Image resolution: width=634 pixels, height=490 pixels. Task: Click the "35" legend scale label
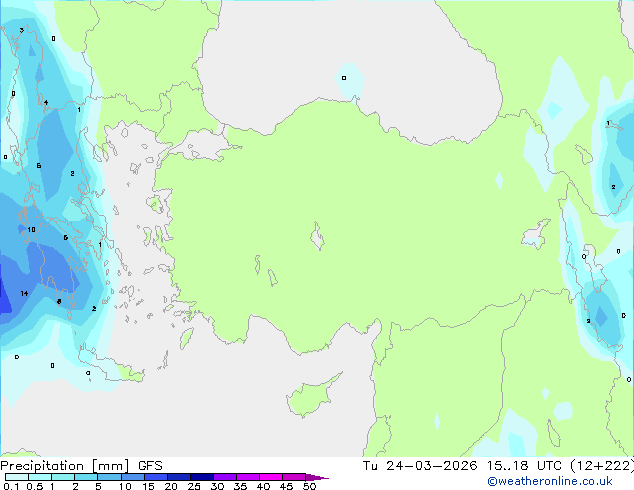(240, 486)
